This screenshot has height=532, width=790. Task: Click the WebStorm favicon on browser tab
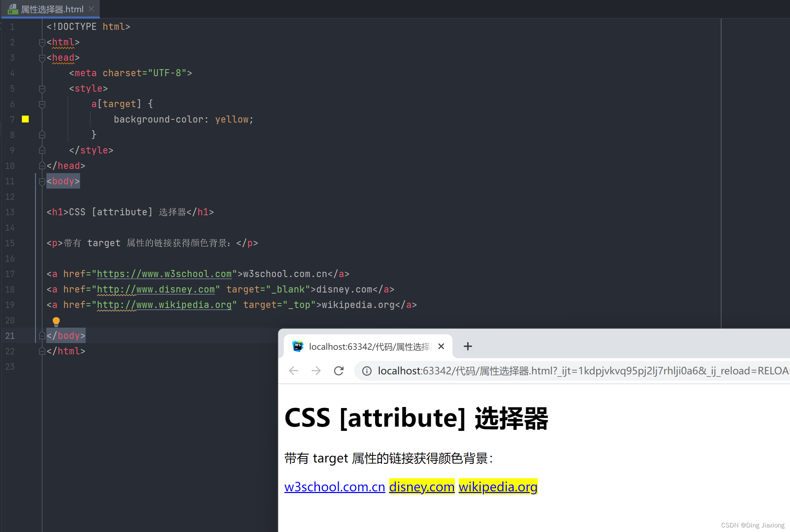click(x=298, y=346)
